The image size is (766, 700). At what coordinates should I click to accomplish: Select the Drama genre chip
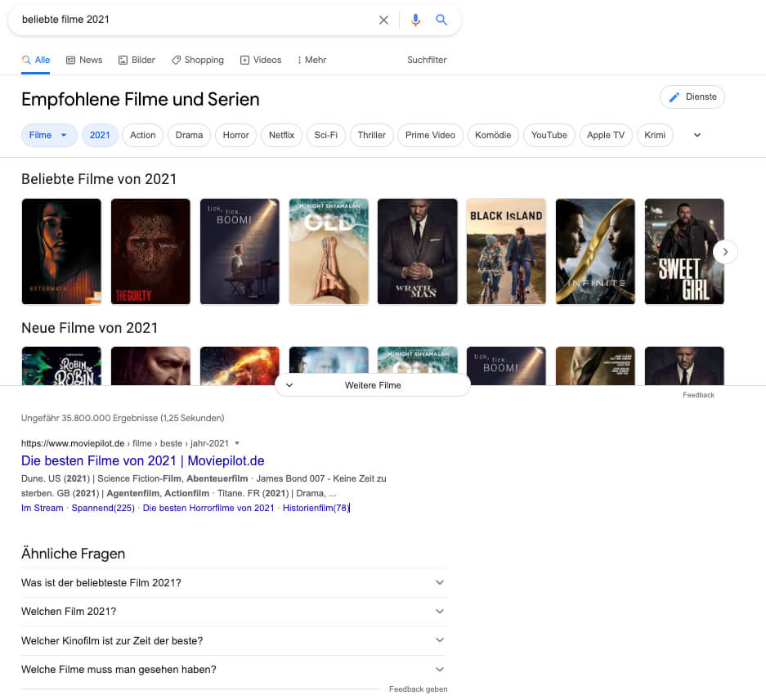189,136
